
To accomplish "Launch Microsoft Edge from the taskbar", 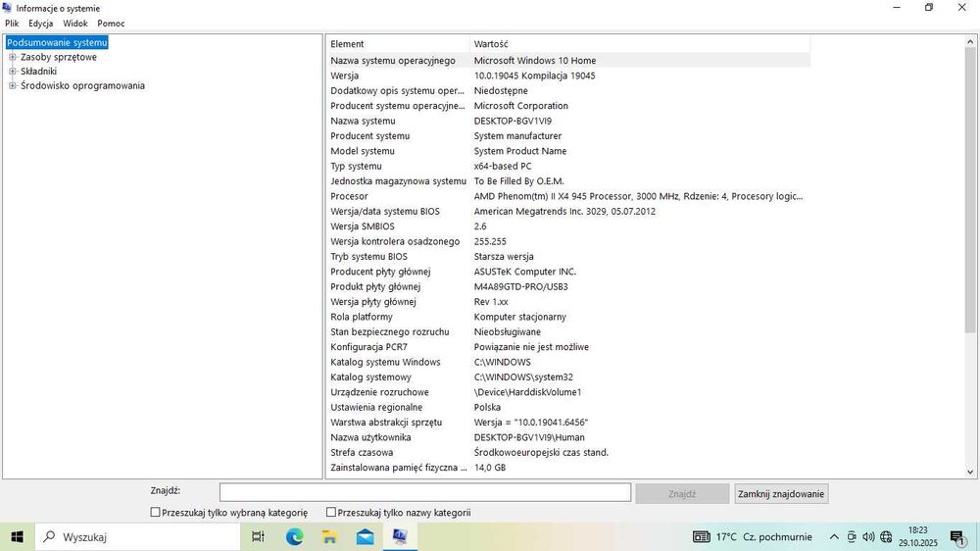I will point(294,536).
